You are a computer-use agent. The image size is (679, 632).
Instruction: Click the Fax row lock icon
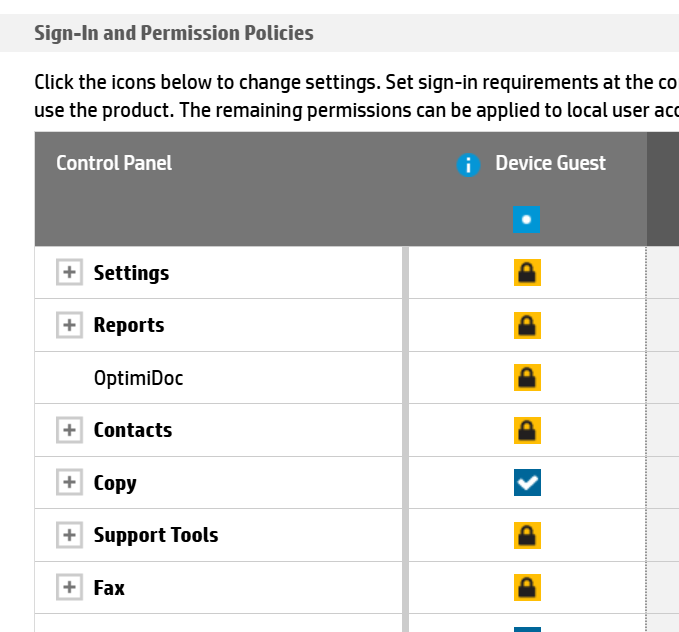coord(527,587)
